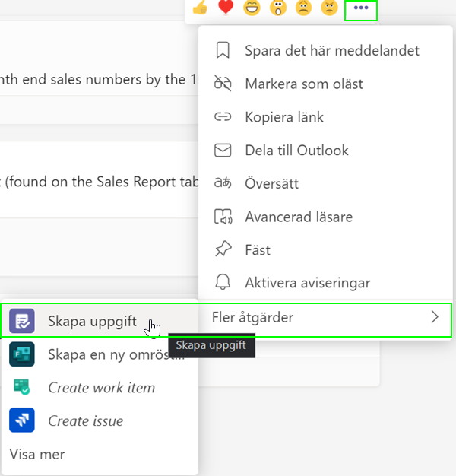React with the red heart emoji
This screenshot has height=476, width=456.
(226, 7)
